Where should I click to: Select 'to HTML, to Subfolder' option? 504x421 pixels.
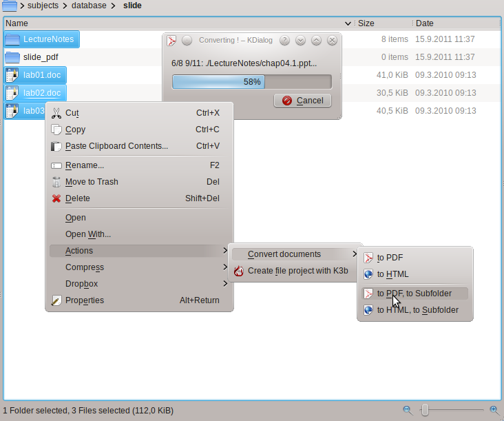pos(414,310)
